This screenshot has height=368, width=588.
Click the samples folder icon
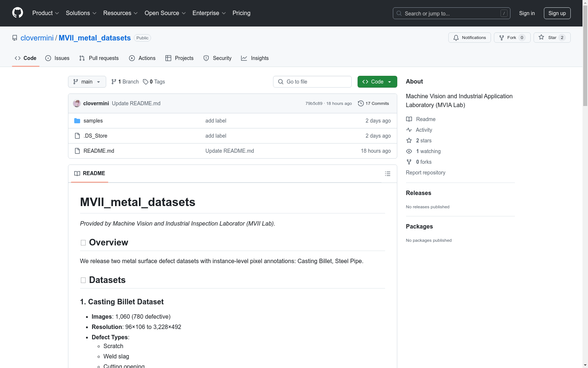[77, 121]
